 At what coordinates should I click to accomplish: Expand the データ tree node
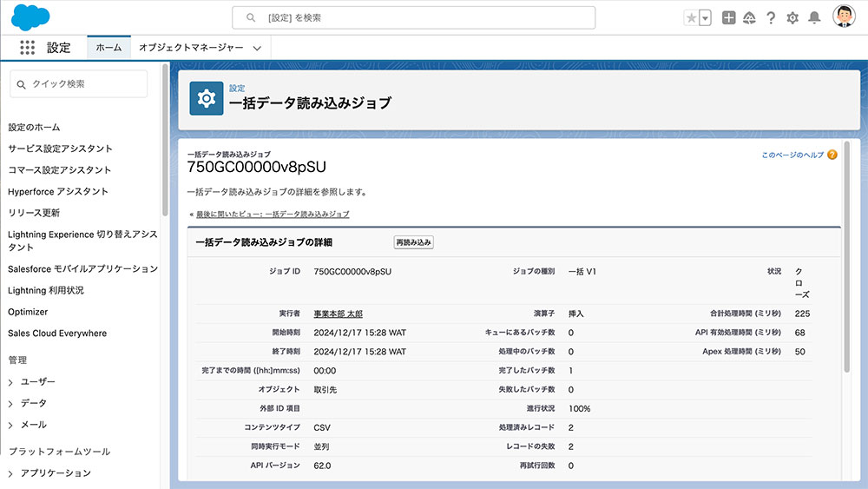tap(10, 404)
